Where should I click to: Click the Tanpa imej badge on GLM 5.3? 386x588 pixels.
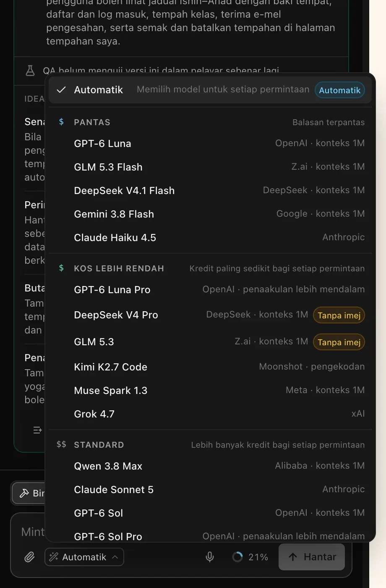[x=339, y=342]
